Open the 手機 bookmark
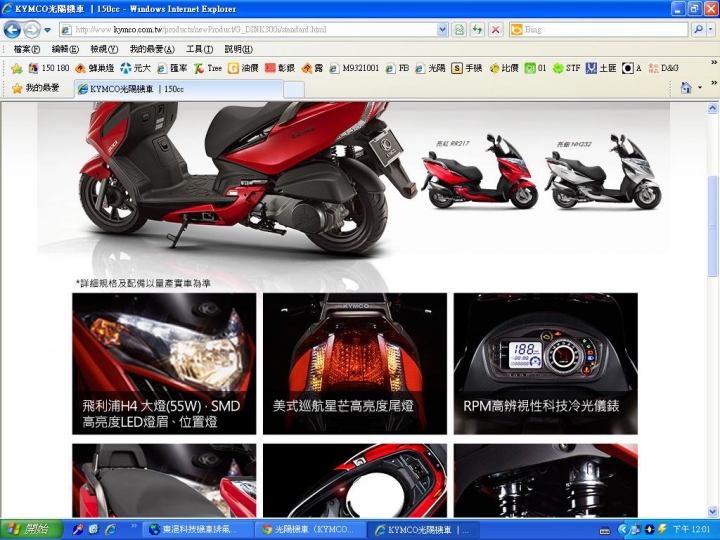720x540 pixels. [467, 68]
